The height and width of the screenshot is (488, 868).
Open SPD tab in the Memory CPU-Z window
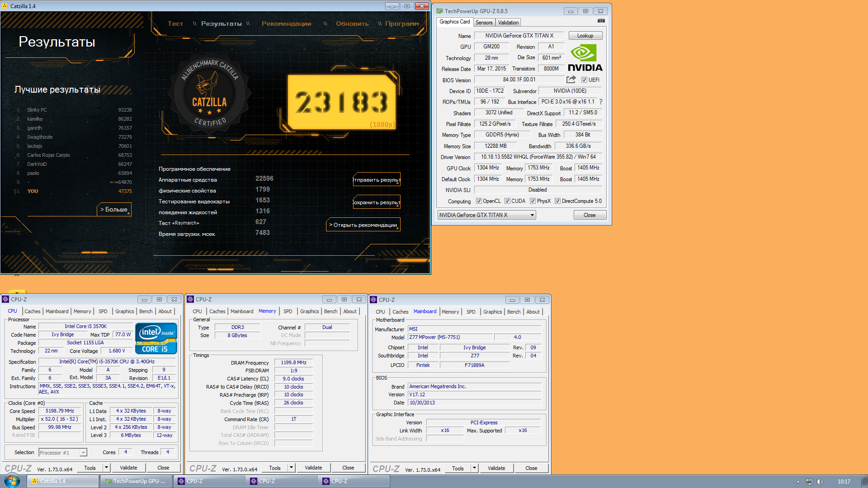(288, 311)
